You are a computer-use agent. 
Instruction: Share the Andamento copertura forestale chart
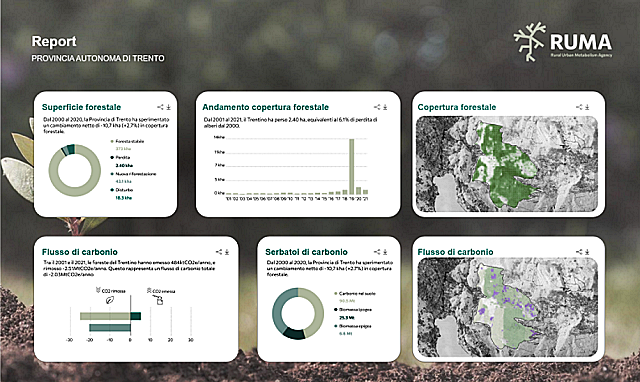377,107
